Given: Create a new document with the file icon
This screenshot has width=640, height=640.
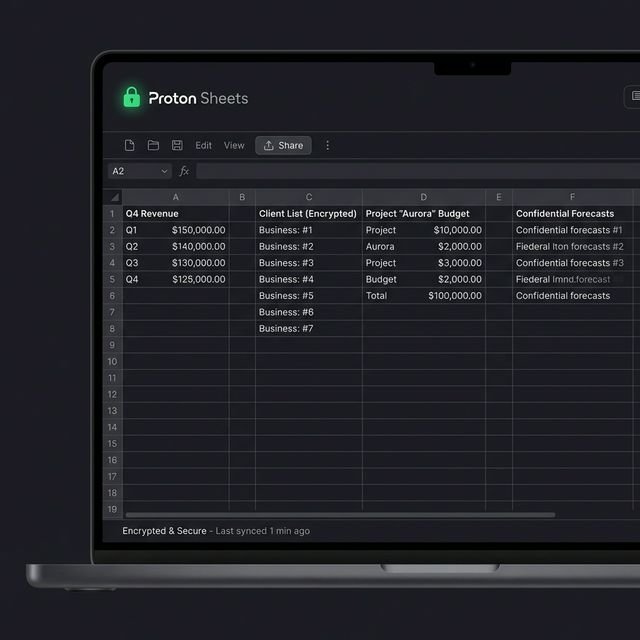Looking at the screenshot, I should click(129, 145).
